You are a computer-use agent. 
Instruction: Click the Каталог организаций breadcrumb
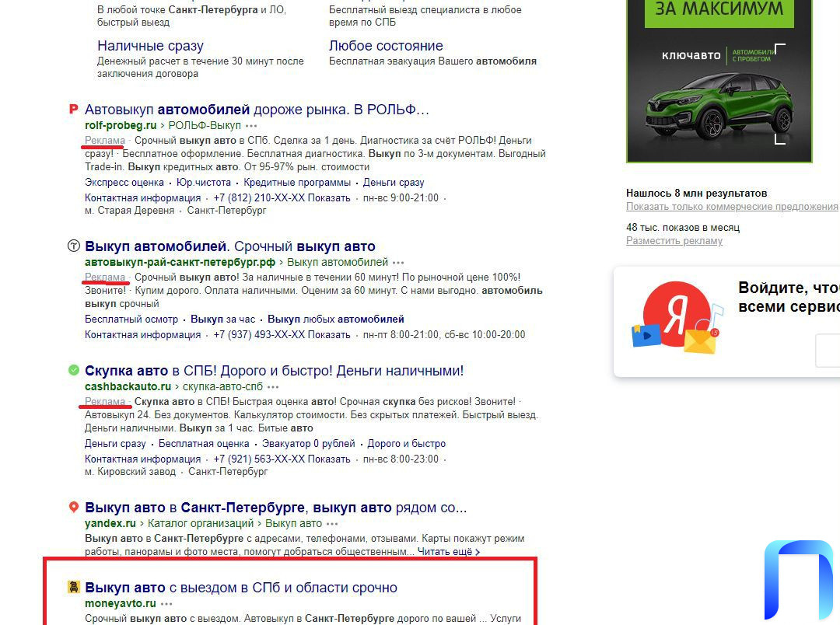tap(201, 523)
